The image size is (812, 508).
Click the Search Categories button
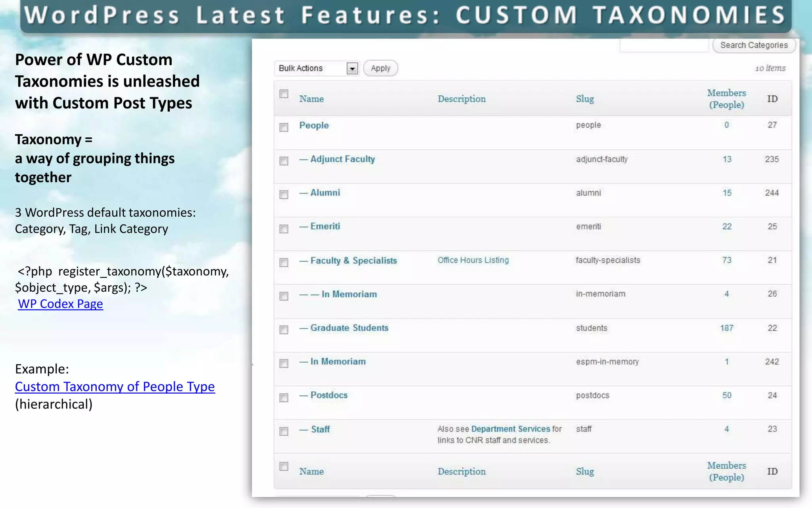[x=754, y=45]
